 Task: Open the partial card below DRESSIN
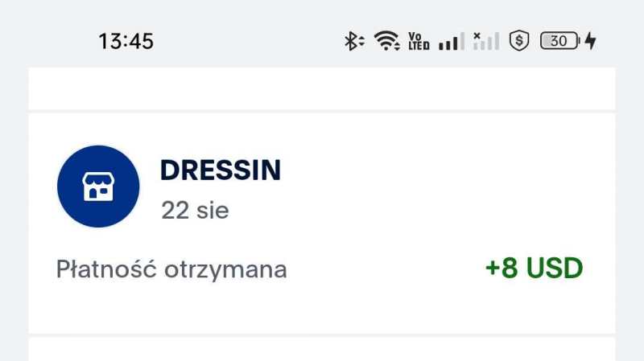point(322,350)
